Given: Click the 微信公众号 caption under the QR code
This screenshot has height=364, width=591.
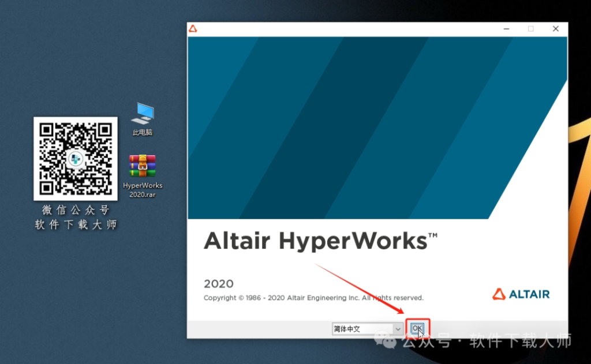Looking at the screenshot, I should tap(75, 210).
